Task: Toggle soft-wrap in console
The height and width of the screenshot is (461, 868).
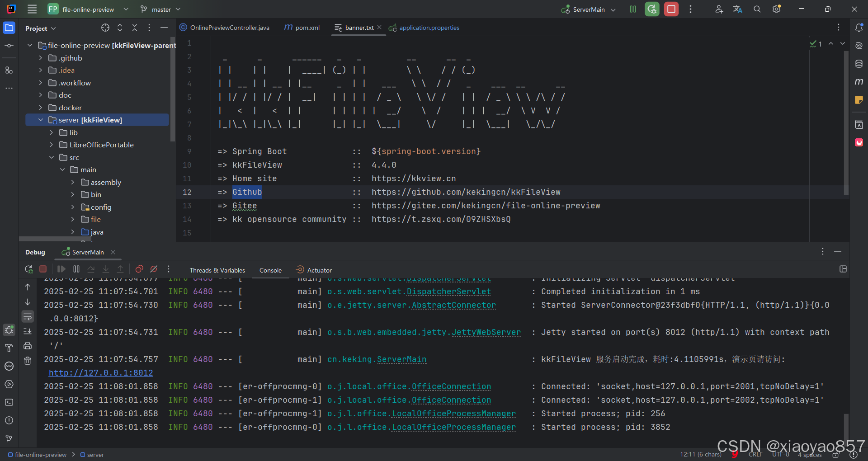Action: point(28,316)
